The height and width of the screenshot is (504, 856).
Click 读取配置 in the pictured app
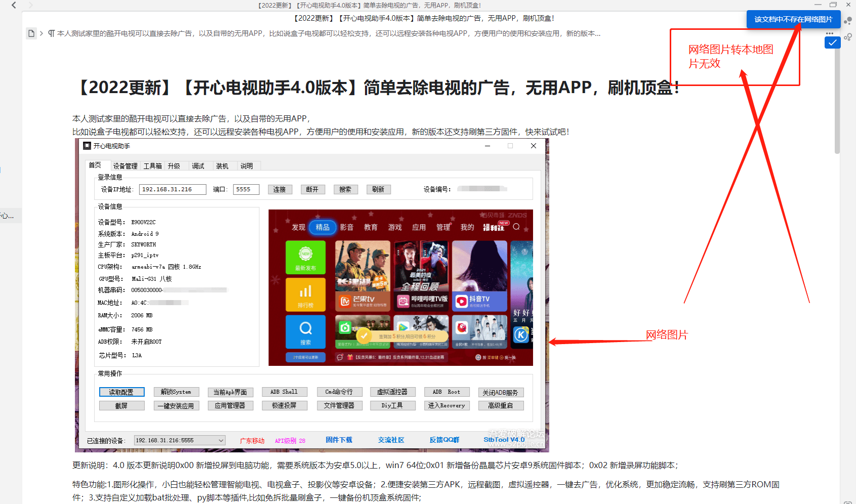pos(121,392)
